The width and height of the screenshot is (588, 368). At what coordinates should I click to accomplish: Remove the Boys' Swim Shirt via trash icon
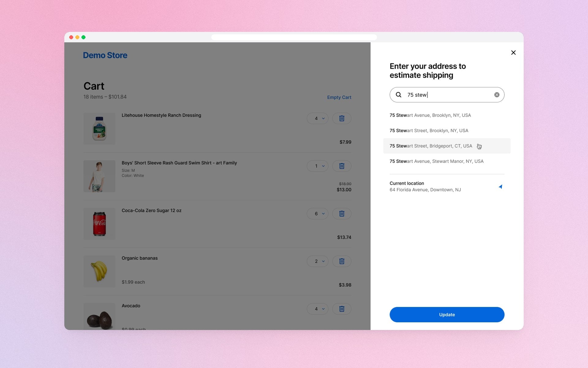coord(342,166)
